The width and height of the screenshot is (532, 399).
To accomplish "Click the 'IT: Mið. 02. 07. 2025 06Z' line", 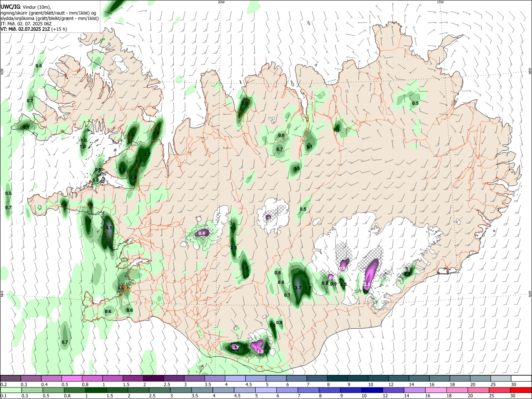I will point(26,24).
